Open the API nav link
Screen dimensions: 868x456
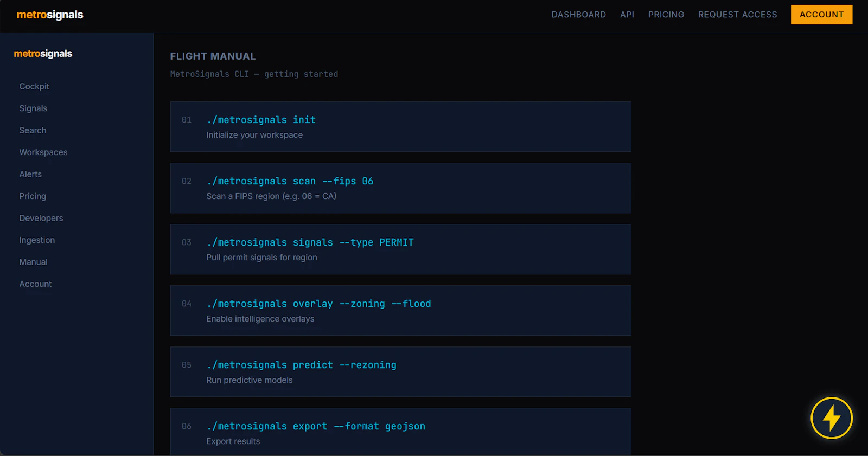627,15
